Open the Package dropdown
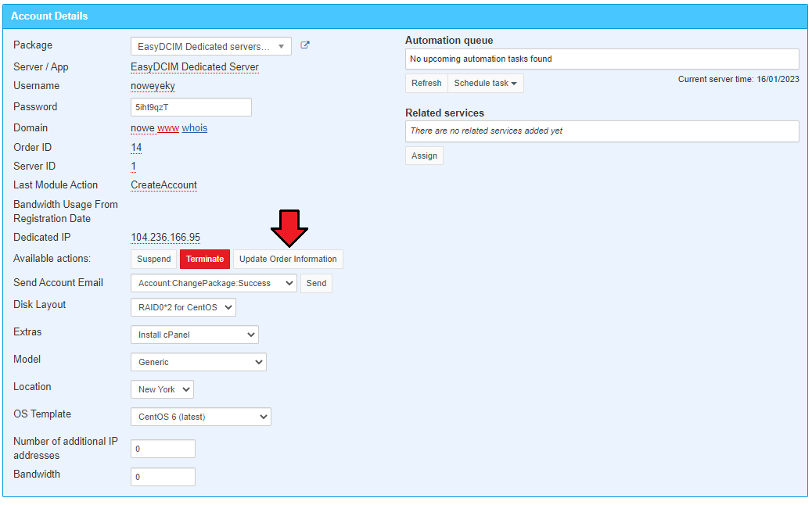Viewport: 812px width, 505px height. click(210, 47)
